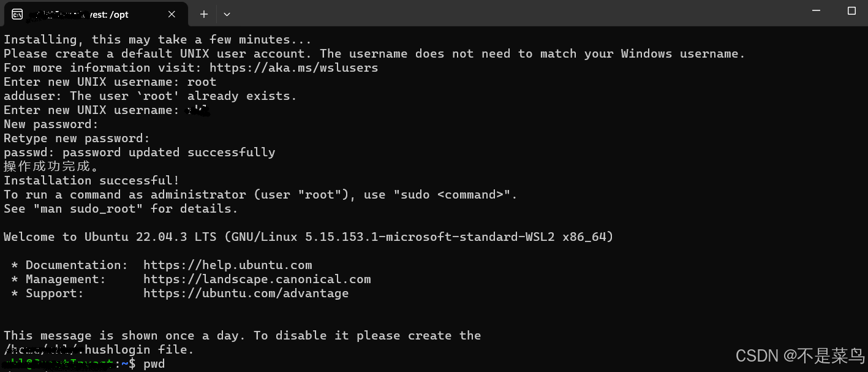Maximize the terminal window

pyautogui.click(x=851, y=10)
